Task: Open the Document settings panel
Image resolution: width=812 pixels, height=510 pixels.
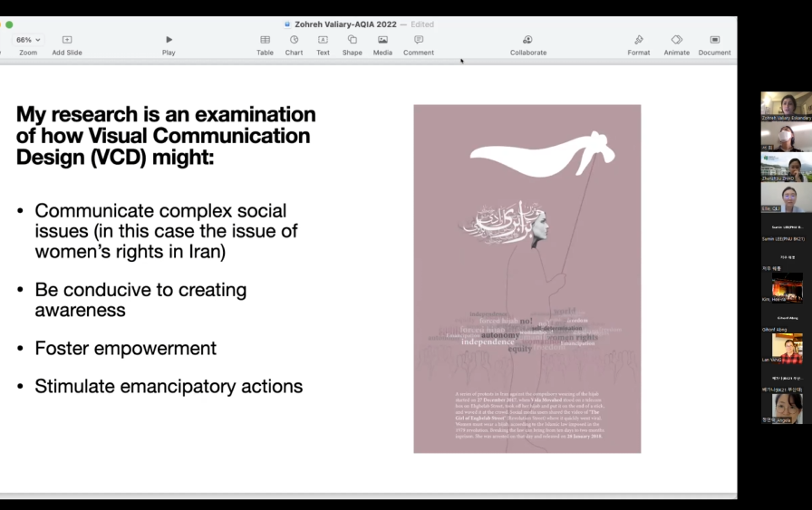Action: coord(715,40)
